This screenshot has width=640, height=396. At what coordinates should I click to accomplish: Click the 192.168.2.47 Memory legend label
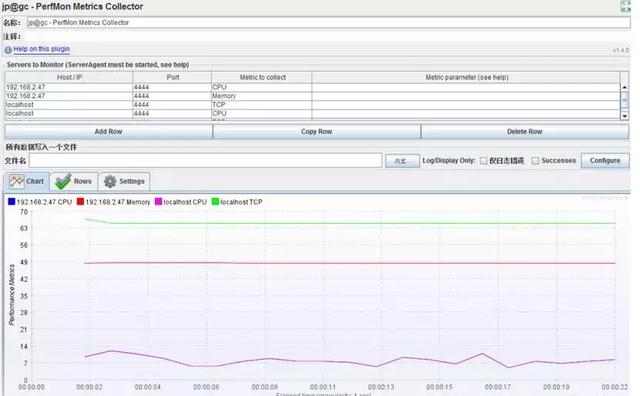pos(118,202)
